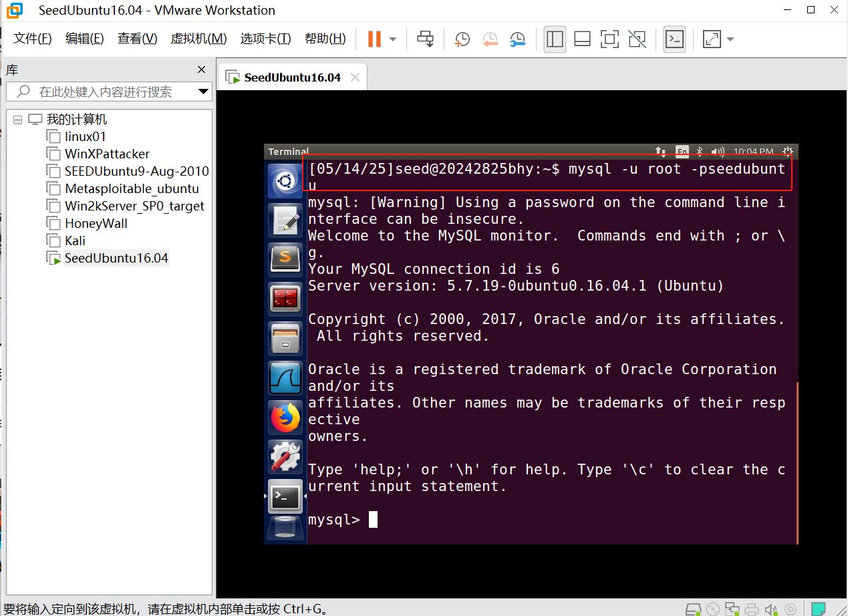Click the camera device status icon
Image resolution: width=848 pixels, height=616 pixels.
pyautogui.click(x=790, y=609)
